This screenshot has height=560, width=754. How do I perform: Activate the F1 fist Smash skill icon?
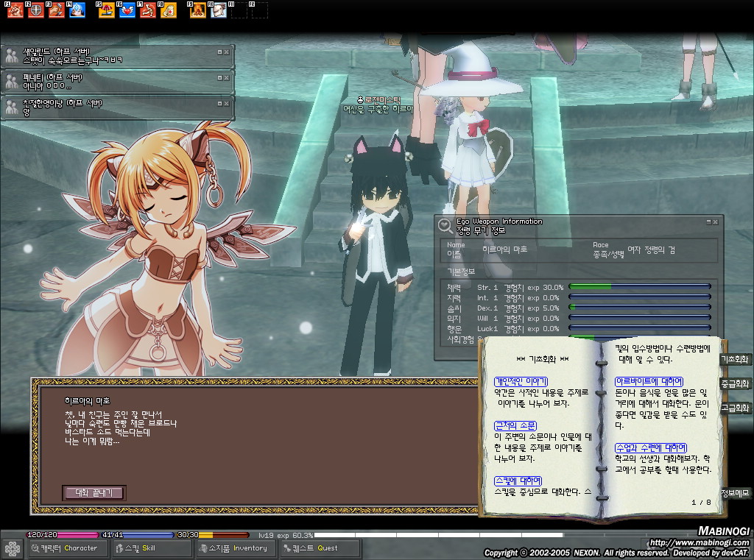pos(15,10)
